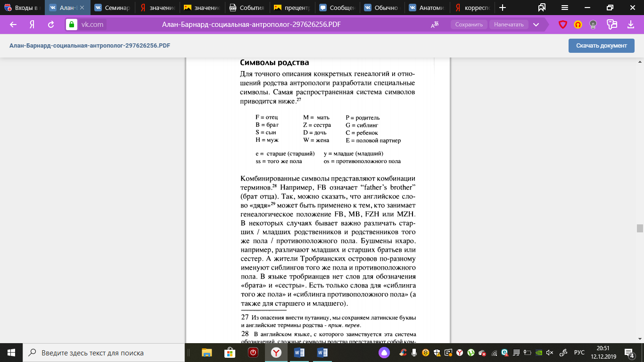Open the red power app in taskbar
Viewport: 644px width, 362px height.
[x=253, y=353]
